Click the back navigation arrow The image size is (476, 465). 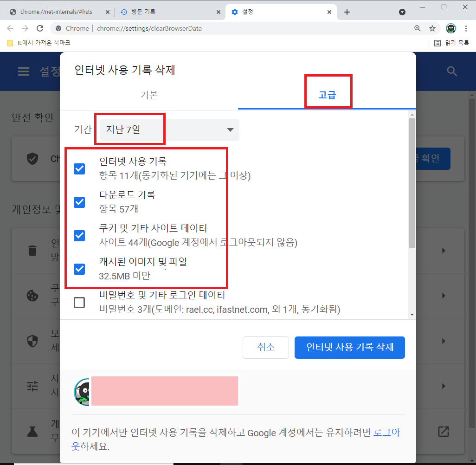[10, 28]
